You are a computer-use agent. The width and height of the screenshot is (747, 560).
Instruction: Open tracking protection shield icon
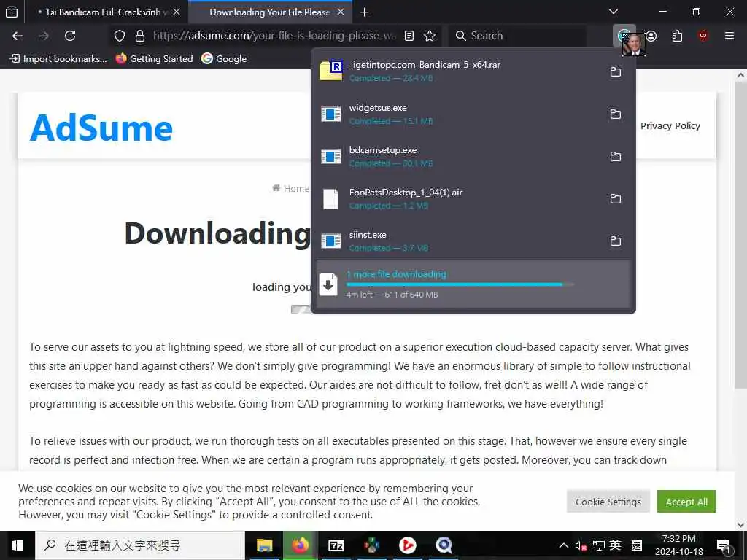120,36
